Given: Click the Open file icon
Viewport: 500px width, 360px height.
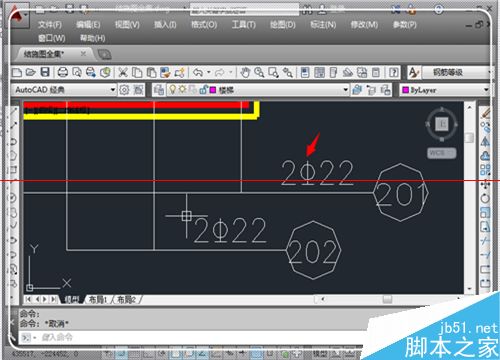Looking at the screenshot, I should pyautogui.click(x=31, y=72).
